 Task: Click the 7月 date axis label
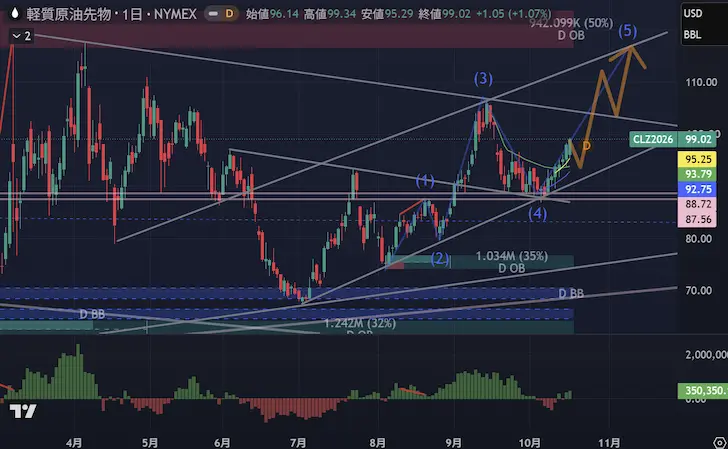coord(298,442)
